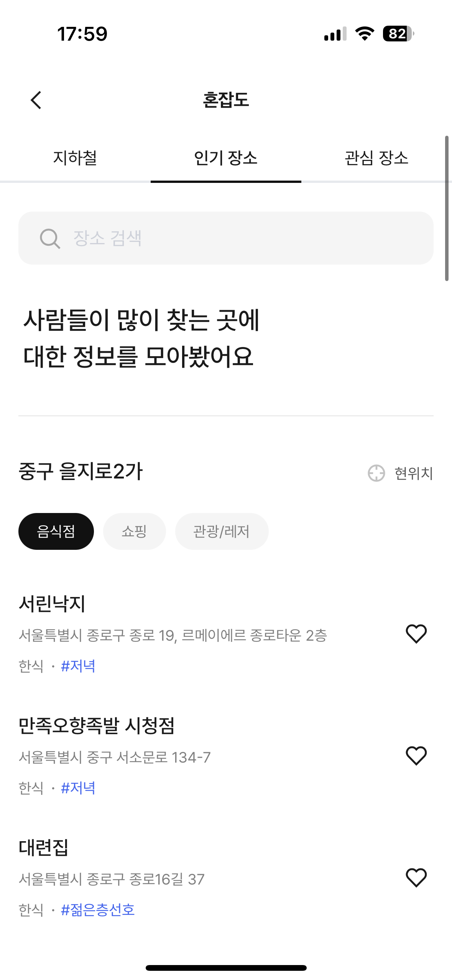This screenshot has width=452, height=980.
Task: Tap the #저녁 hashtag under 서린낙지
Action: click(x=78, y=666)
